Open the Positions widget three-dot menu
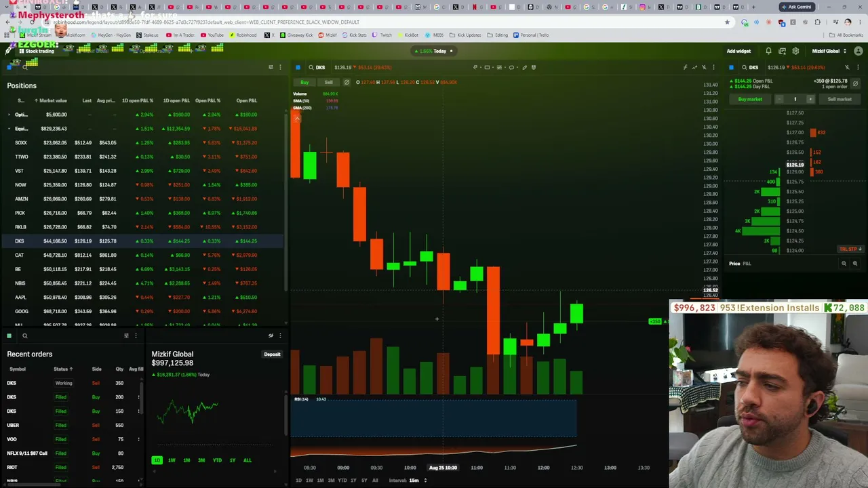 point(280,67)
